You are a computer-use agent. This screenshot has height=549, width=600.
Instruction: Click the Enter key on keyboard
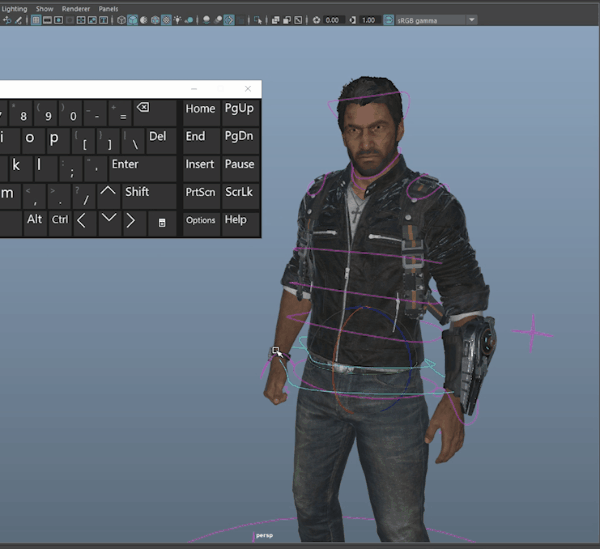coord(143,168)
